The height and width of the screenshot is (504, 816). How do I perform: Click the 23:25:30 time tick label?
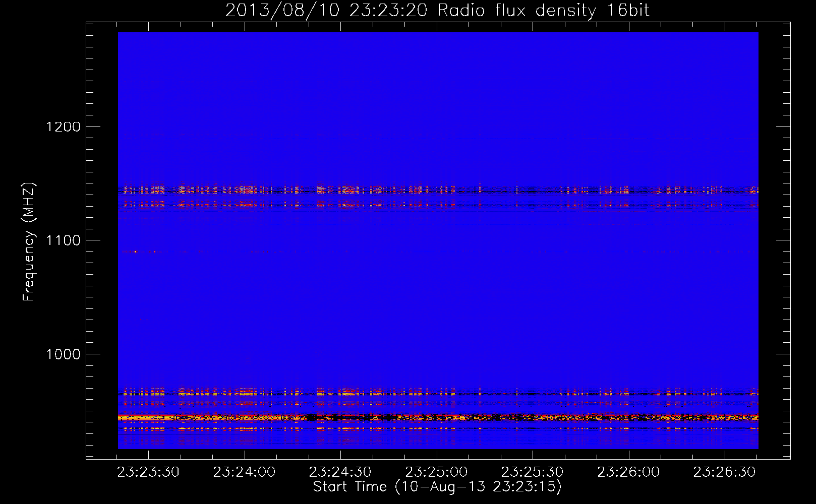click(532, 472)
